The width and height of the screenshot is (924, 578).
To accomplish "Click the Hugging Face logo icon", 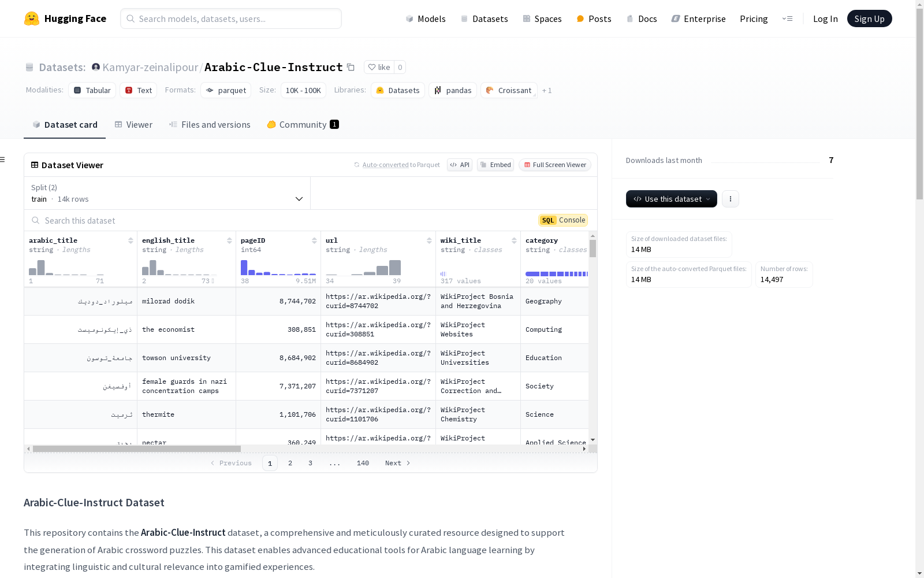I will [x=32, y=18].
